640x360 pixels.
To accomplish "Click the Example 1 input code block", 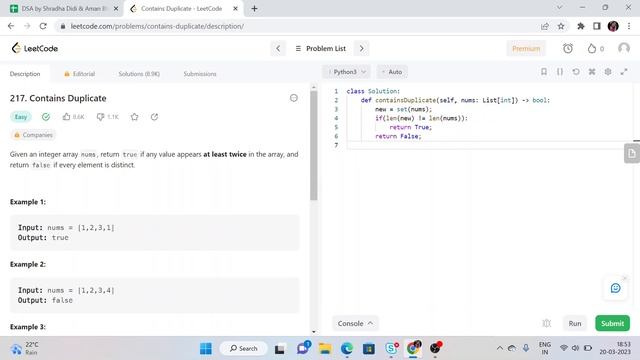I will (x=155, y=233).
